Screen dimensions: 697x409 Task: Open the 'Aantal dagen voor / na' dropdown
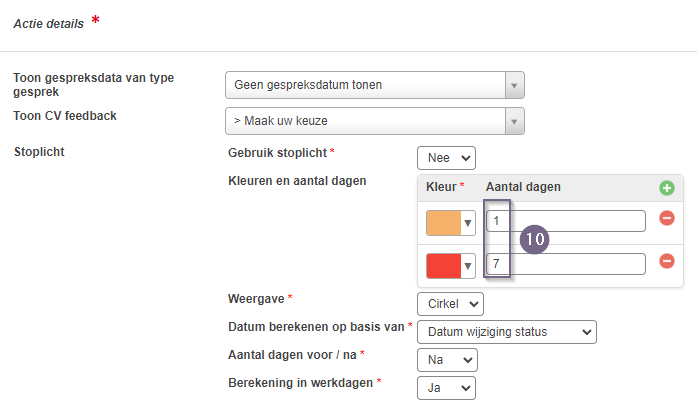447,360
